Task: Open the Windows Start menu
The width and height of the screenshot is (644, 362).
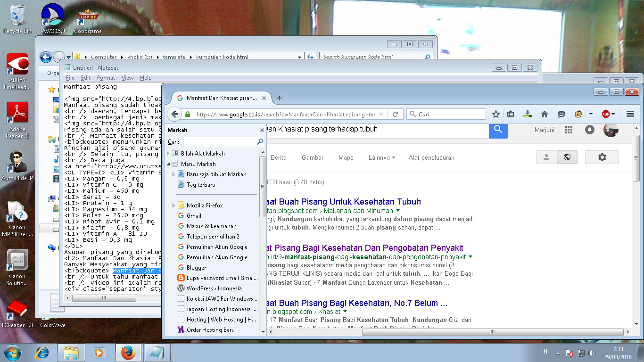Action: pyautogui.click(x=12, y=353)
